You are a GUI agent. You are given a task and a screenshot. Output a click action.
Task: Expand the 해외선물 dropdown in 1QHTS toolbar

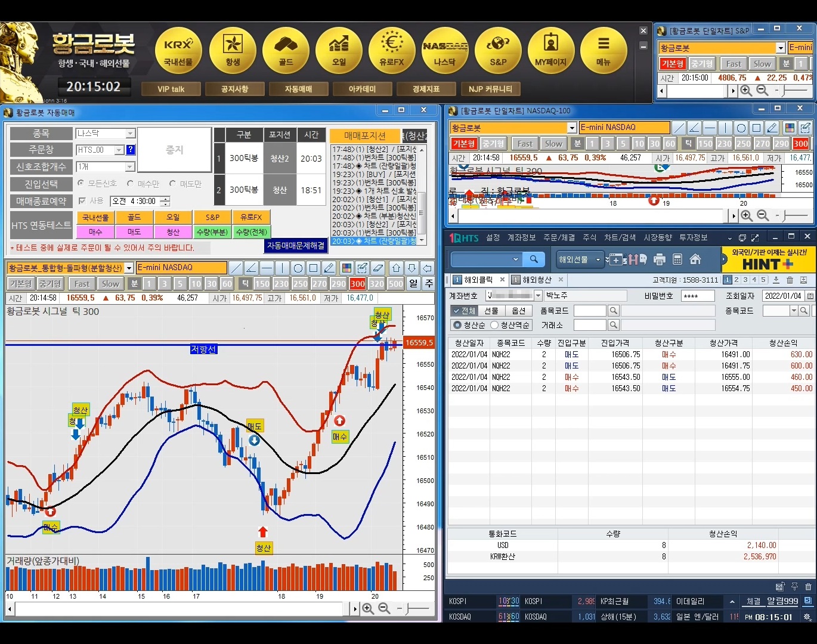pos(598,259)
